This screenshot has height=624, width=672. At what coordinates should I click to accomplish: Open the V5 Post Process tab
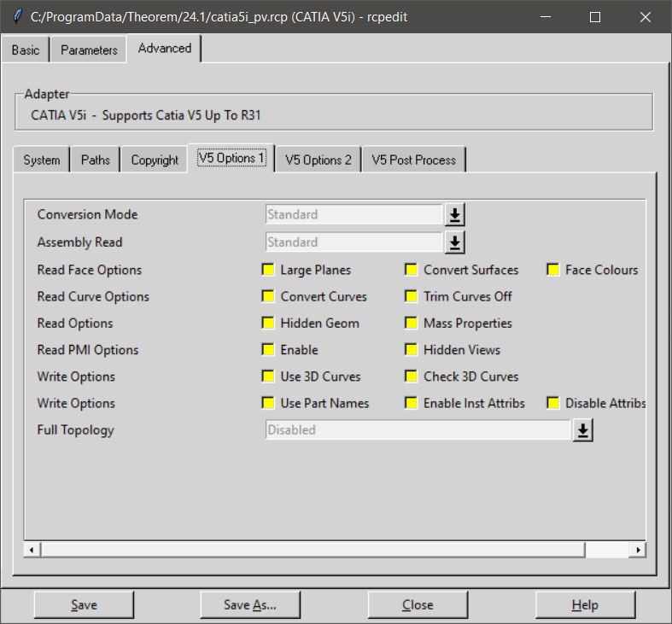pos(413,160)
